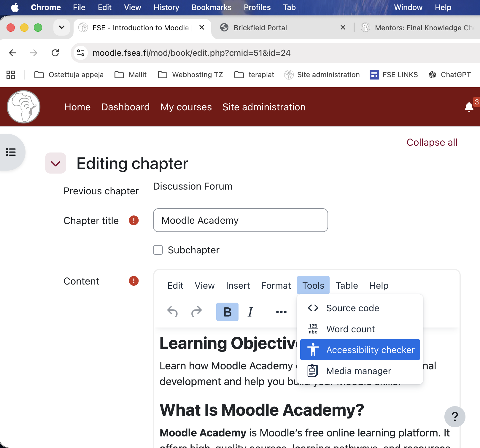
Task: Open the Mailit bookmark folder
Action: pos(131,75)
